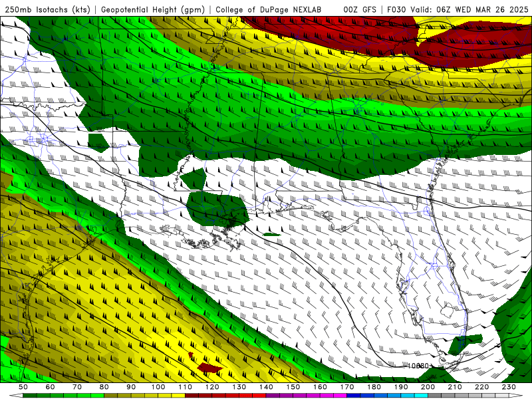Click the 80 value on the legend
The image size is (532, 399).
point(104,387)
